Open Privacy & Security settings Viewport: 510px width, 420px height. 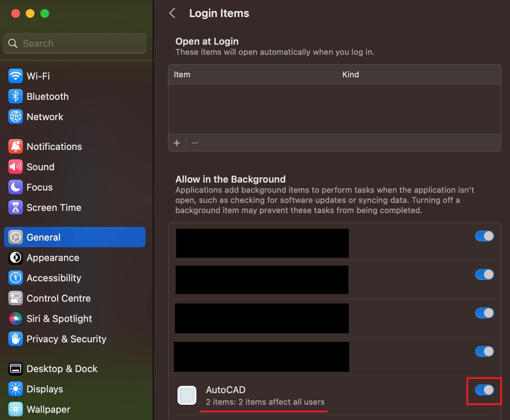(66, 339)
